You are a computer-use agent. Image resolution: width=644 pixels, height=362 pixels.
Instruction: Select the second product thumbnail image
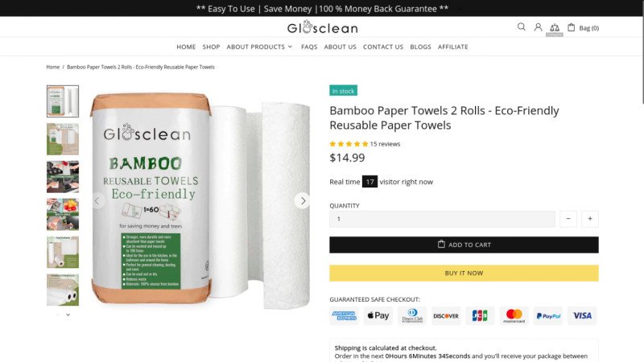[x=63, y=139]
